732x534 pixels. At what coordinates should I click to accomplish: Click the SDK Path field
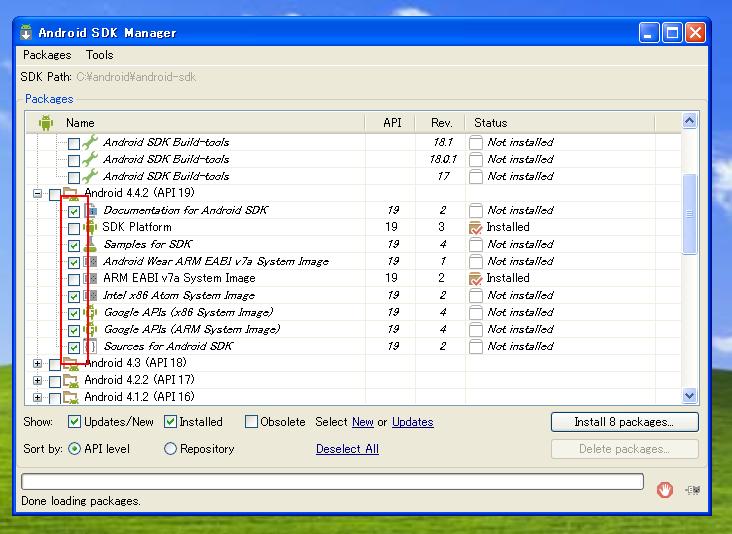click(136, 77)
